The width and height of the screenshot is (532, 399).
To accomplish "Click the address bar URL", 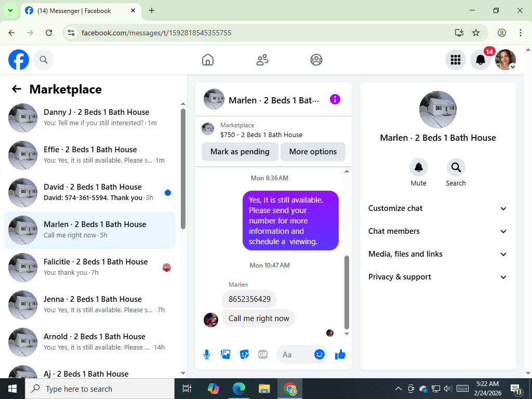I will [156, 33].
